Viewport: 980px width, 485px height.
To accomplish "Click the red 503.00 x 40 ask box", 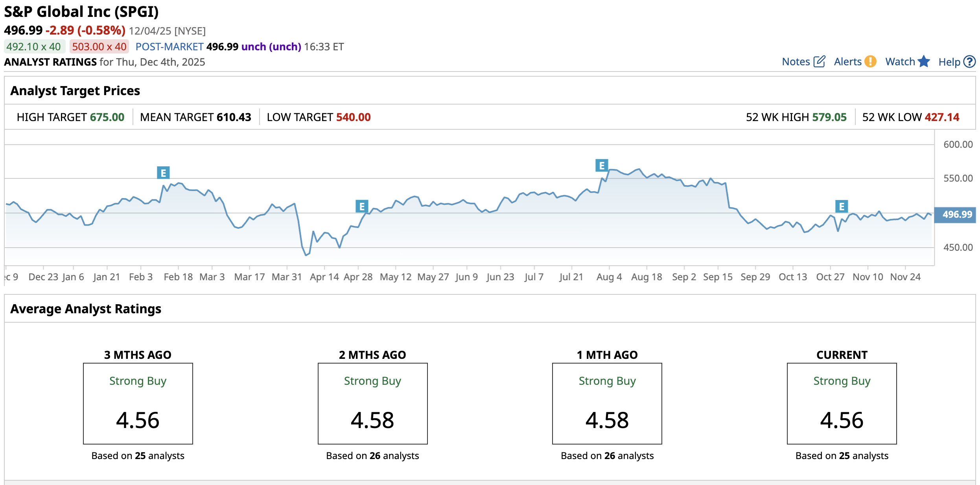I will 99,47.
